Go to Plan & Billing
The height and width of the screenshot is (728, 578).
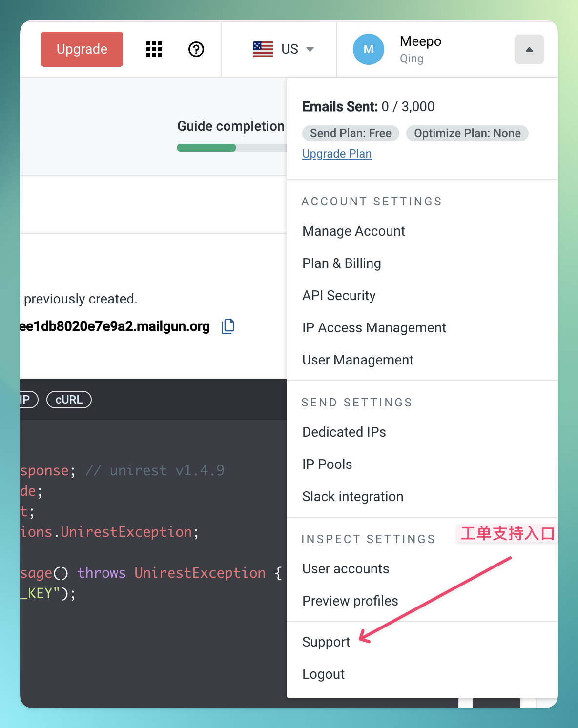coord(341,263)
